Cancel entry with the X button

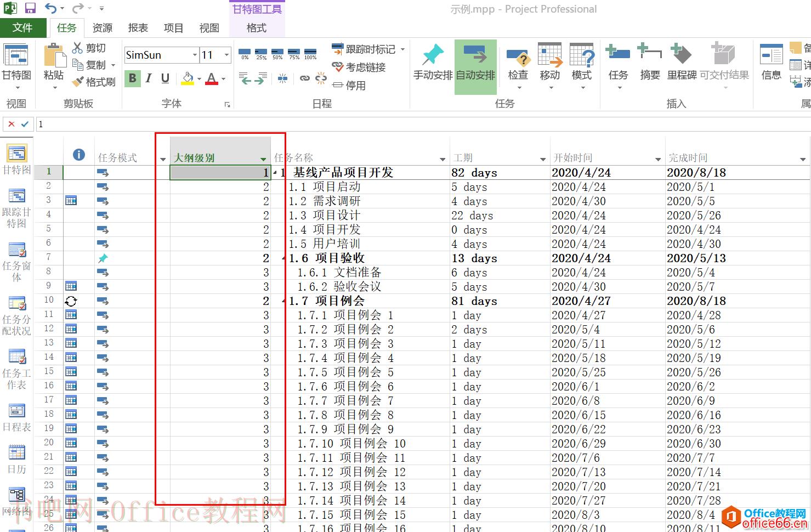[11, 124]
